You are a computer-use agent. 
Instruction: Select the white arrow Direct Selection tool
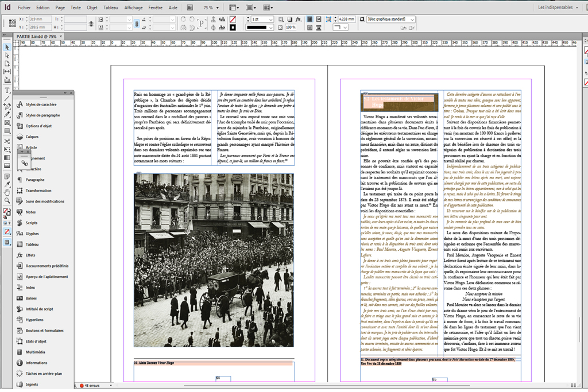pos(7,55)
